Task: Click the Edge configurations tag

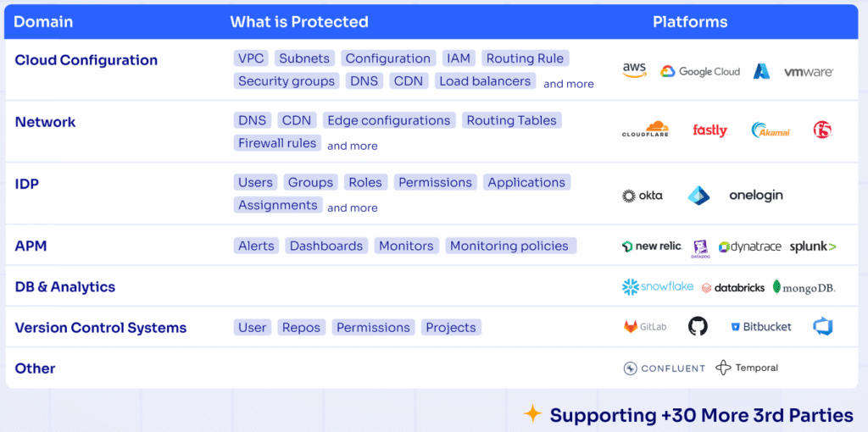Action: pyautogui.click(x=389, y=120)
